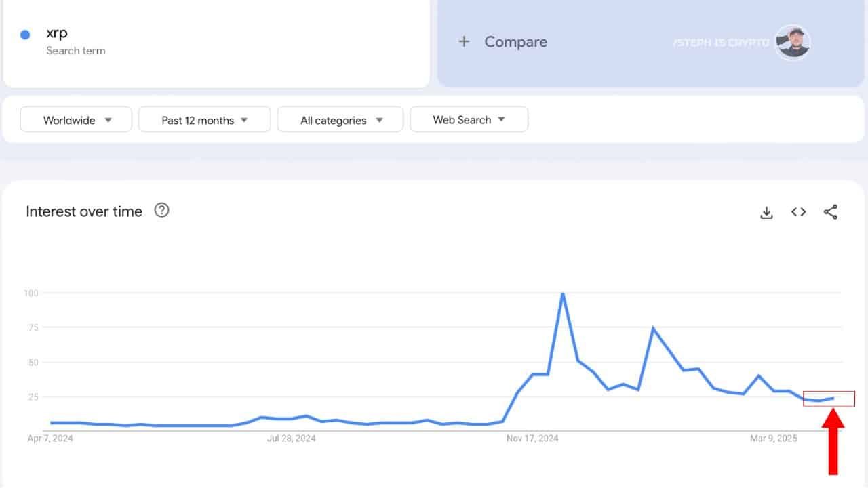Click the plus icon next to Compare
The image size is (868, 488).
[464, 41]
